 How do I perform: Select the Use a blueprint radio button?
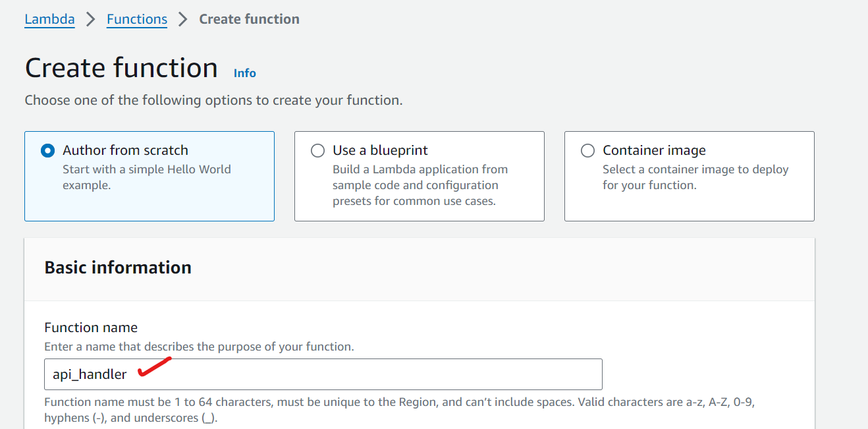[x=317, y=151]
